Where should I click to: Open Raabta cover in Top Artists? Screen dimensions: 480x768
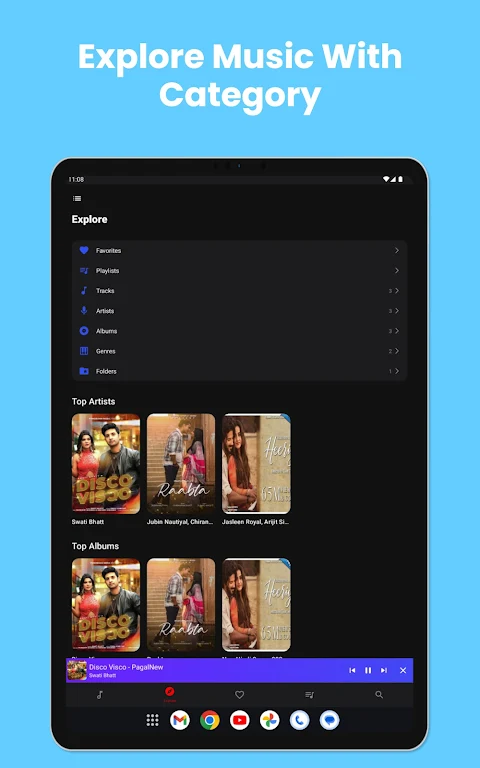181,463
